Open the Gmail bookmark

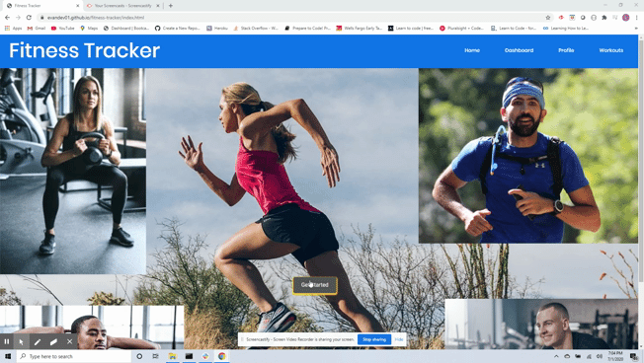click(37, 29)
